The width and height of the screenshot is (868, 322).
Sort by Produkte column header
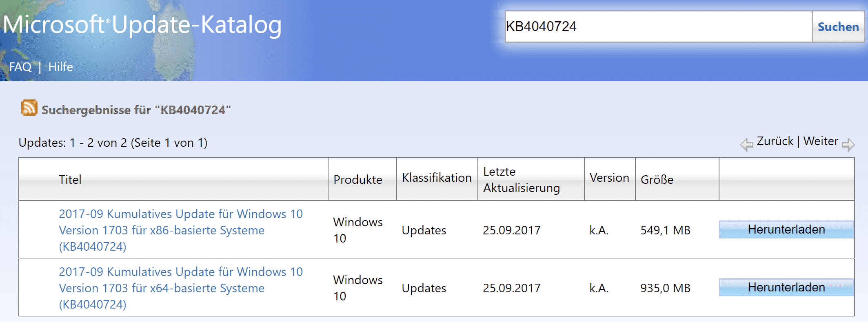tap(358, 179)
